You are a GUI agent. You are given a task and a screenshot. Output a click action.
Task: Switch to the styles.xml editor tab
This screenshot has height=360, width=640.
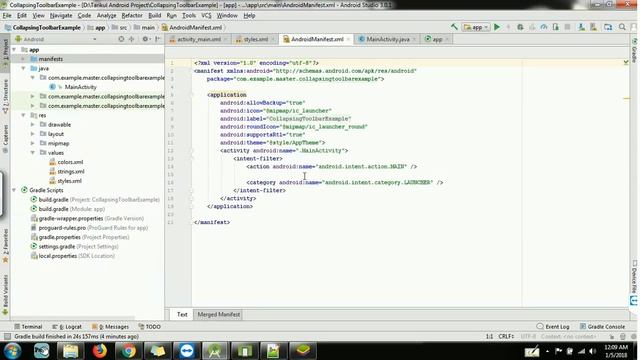256,39
